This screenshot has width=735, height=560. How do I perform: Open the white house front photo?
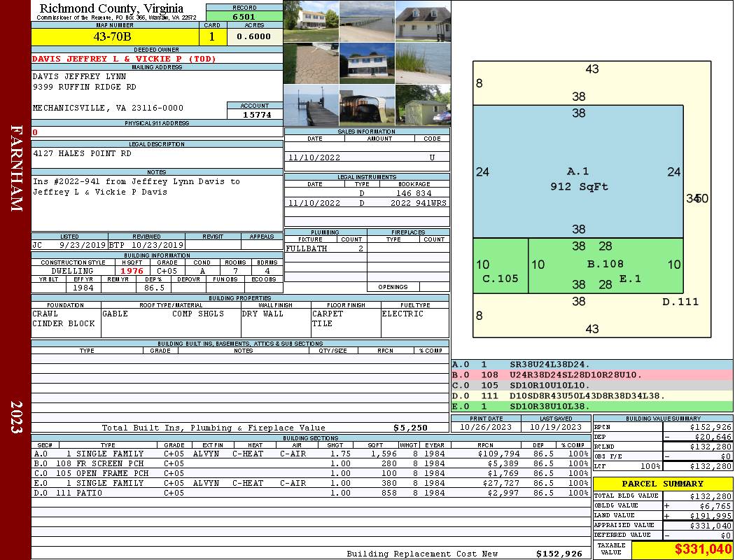point(367,63)
